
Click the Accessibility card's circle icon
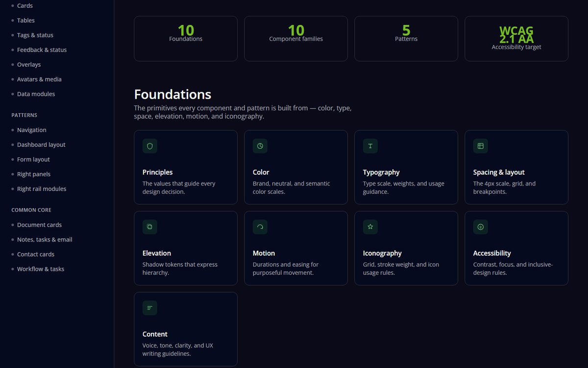pos(481,227)
